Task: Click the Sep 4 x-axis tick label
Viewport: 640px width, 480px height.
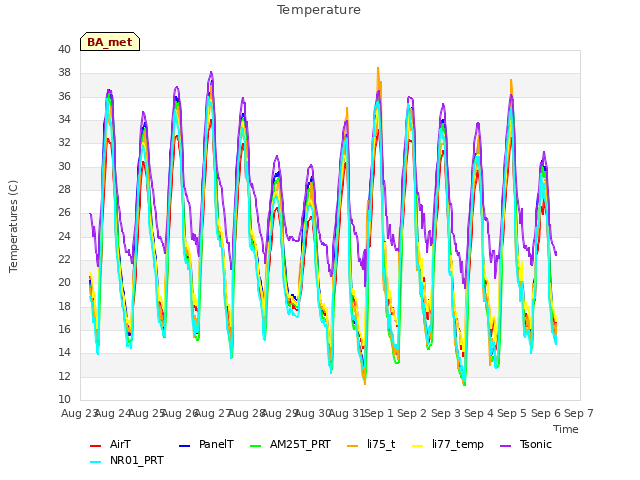Action: (x=479, y=413)
